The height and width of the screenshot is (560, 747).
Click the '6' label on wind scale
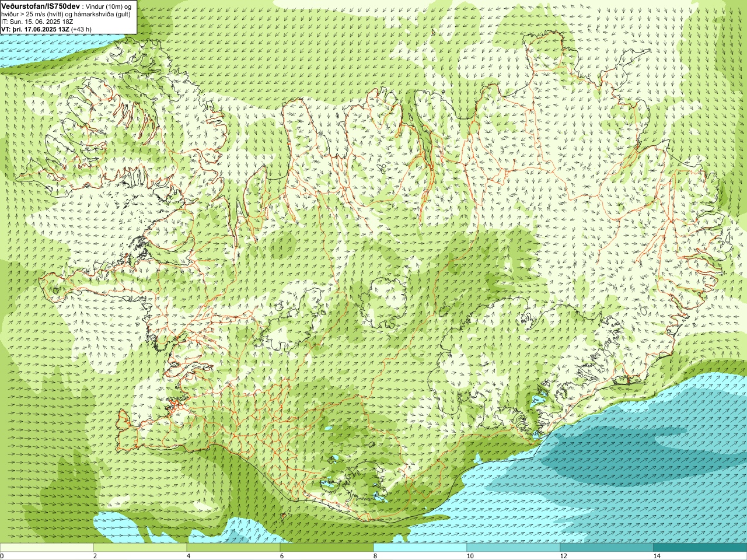pyautogui.click(x=282, y=556)
